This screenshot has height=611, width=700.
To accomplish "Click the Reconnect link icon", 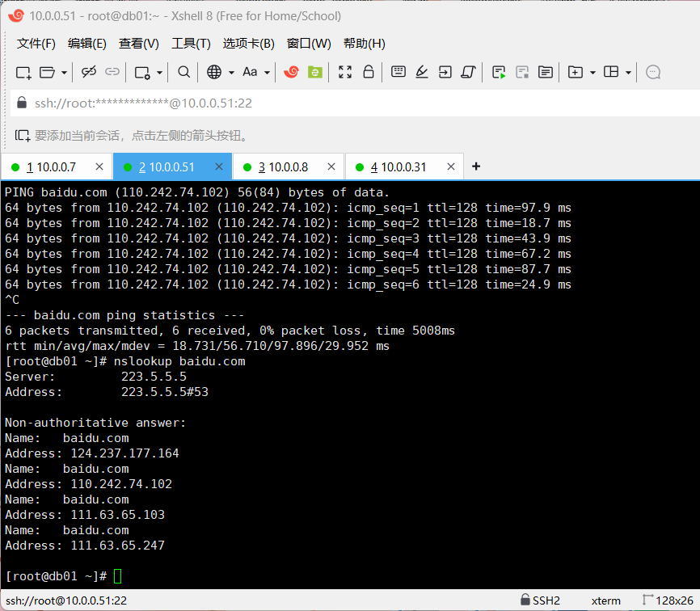I will pos(112,72).
